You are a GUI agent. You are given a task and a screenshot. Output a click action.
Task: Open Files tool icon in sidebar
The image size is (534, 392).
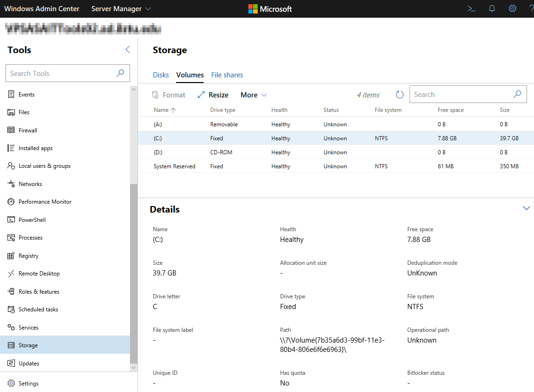[x=11, y=112]
